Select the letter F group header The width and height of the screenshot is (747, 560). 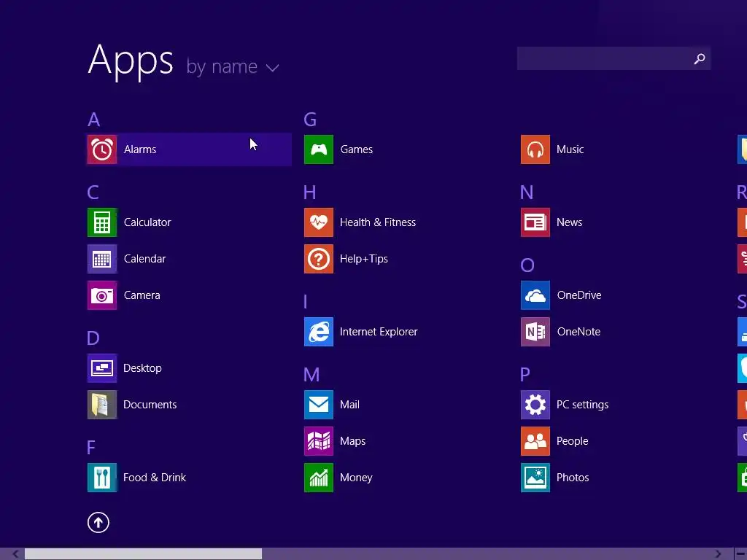(91, 448)
